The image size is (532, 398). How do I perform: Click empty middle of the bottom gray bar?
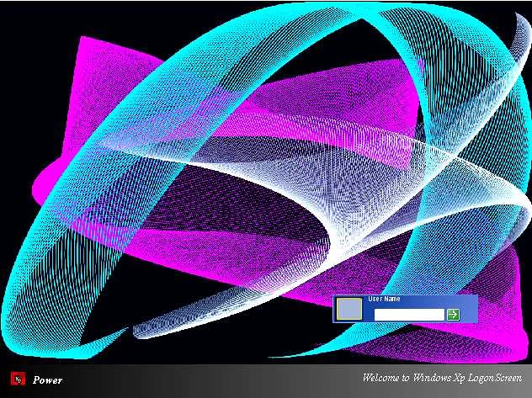coord(210,380)
